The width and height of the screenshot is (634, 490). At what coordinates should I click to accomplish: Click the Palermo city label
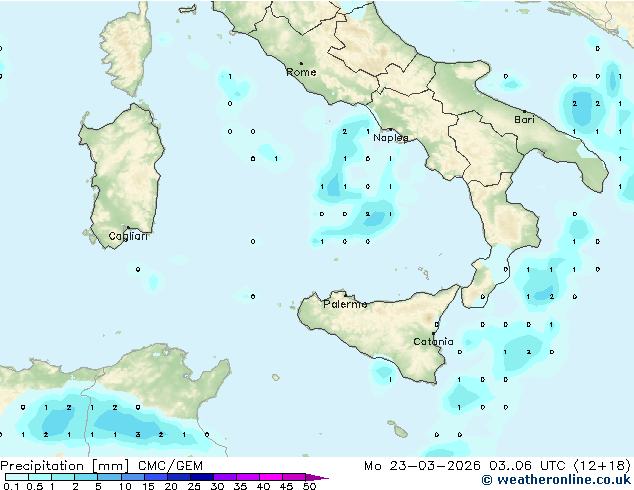[345, 304]
